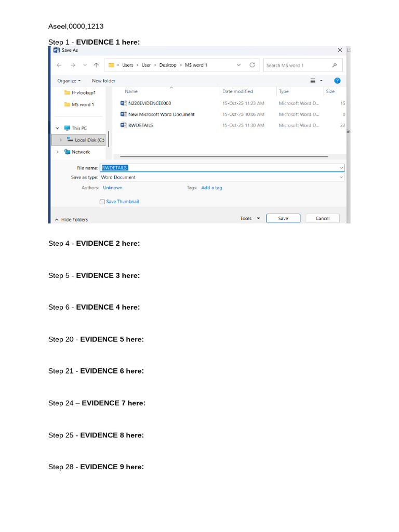Open recent locations chevron next to Forward arrow
Viewport: 399px width, 532px height.
click(85, 65)
